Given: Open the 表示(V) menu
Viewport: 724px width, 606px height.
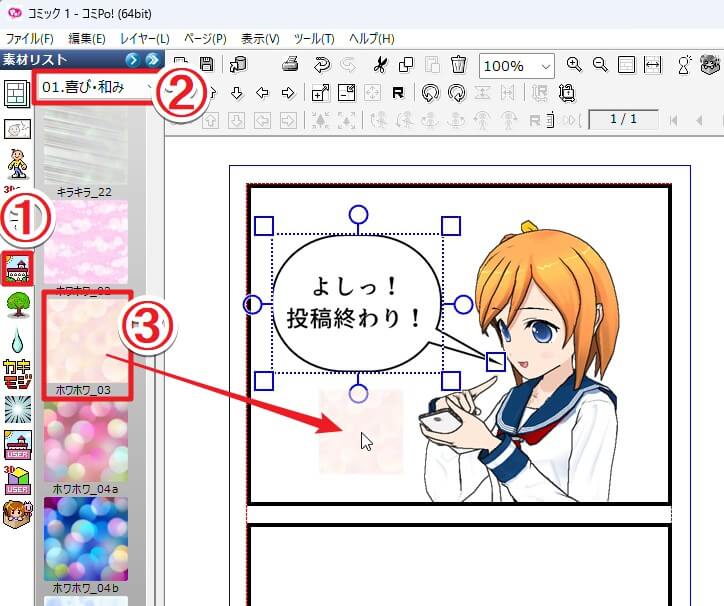Looking at the screenshot, I should tap(260, 38).
